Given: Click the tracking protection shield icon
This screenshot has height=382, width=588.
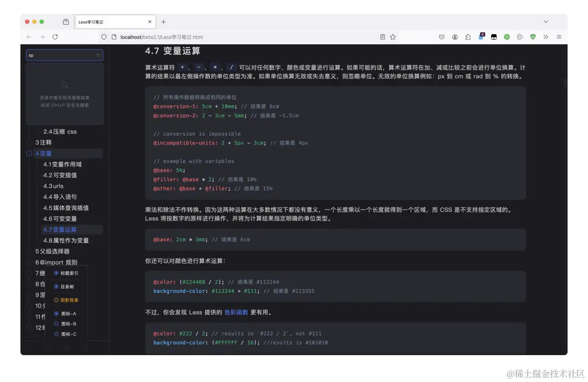Looking at the screenshot, I should [103, 37].
